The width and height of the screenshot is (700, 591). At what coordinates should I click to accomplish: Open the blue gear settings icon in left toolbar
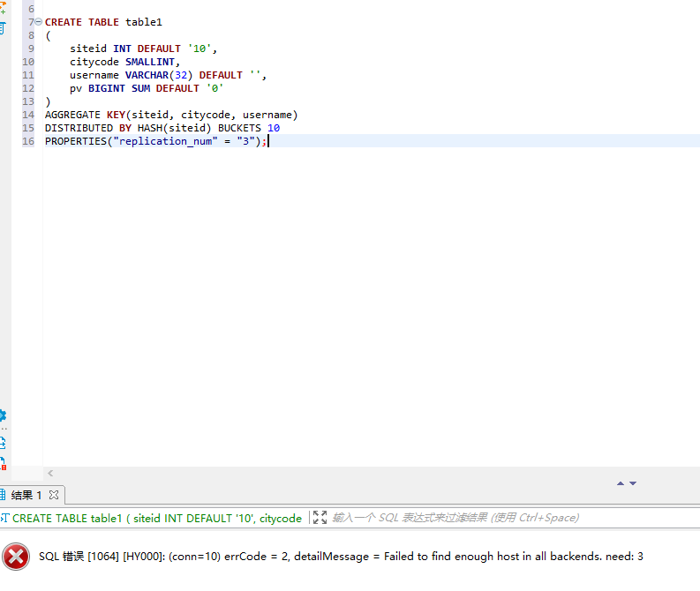click(3, 415)
